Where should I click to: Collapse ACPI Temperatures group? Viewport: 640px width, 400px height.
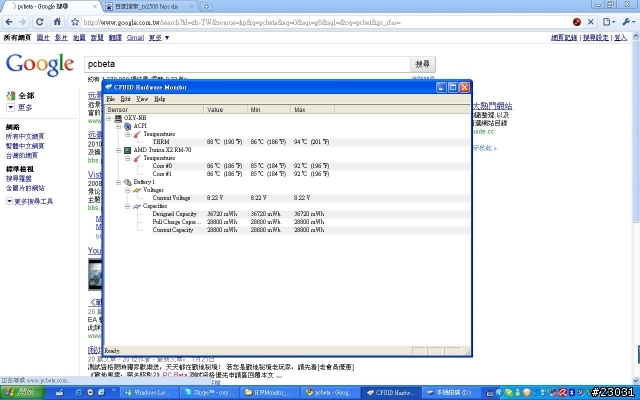[x=128, y=134]
